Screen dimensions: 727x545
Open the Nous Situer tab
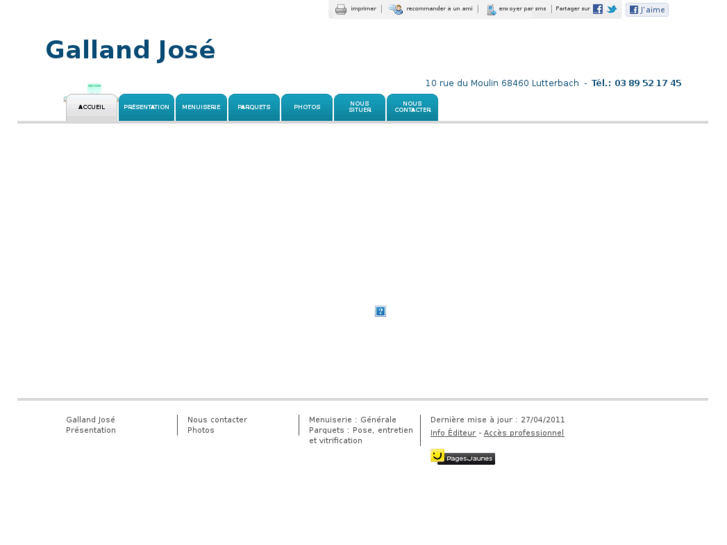(x=360, y=108)
